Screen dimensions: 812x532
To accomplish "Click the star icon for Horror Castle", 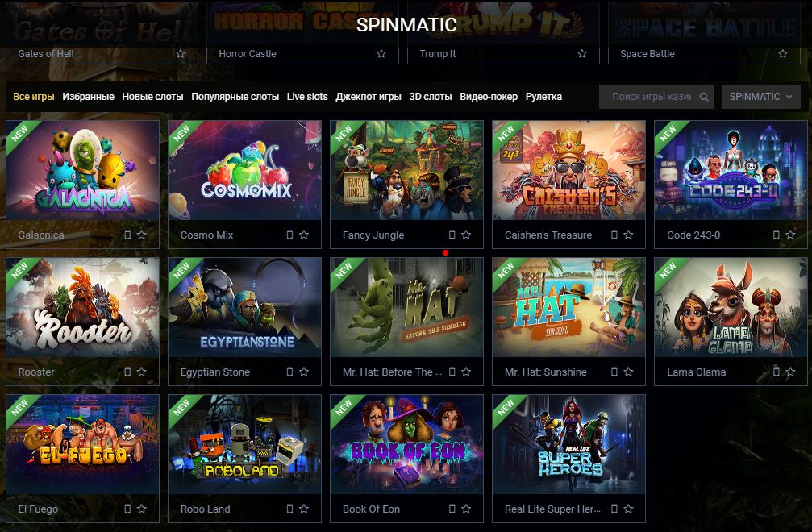I will click(381, 54).
